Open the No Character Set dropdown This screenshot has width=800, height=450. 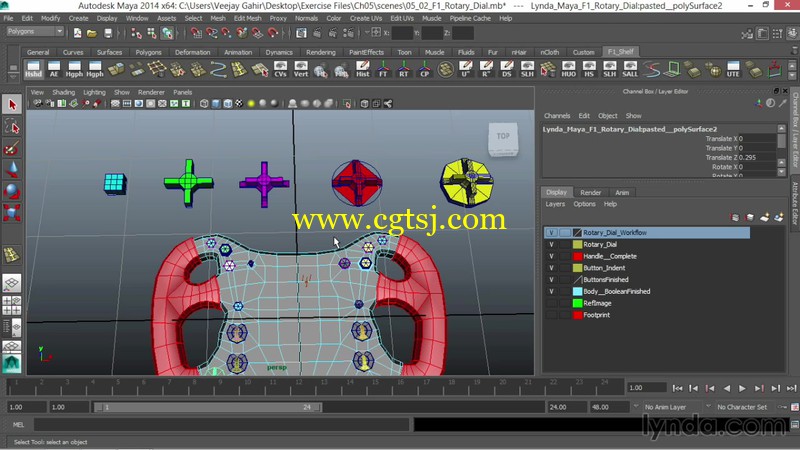click(x=744, y=407)
